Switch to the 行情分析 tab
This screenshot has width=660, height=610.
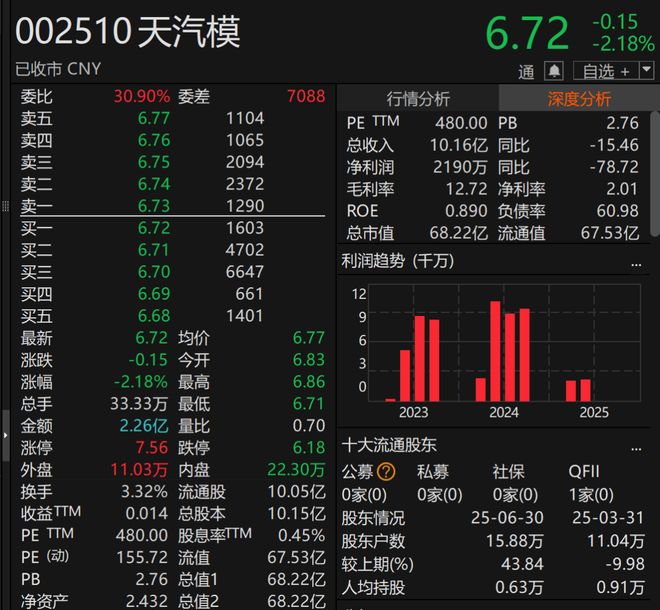pos(418,99)
